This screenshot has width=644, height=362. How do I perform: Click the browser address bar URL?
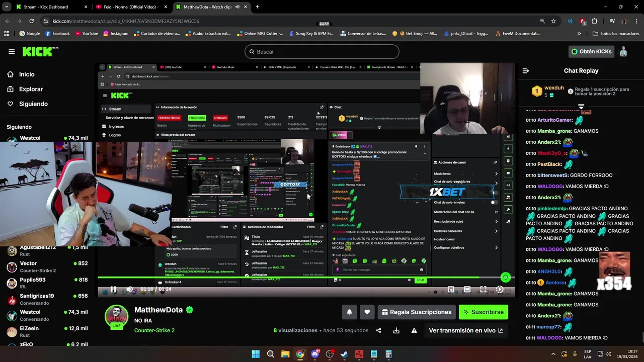126,21
